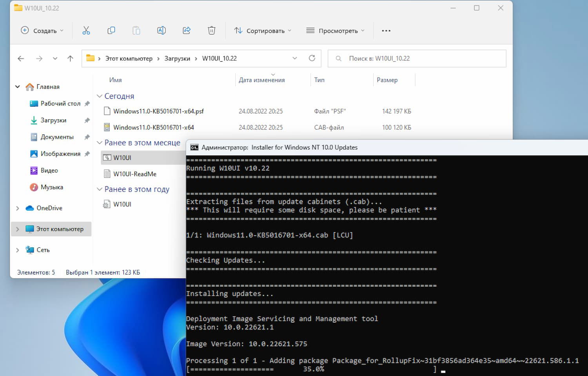Click the W10UI settings file icon under 'Ранее в этом году'
The image size is (588, 376).
[x=107, y=204]
